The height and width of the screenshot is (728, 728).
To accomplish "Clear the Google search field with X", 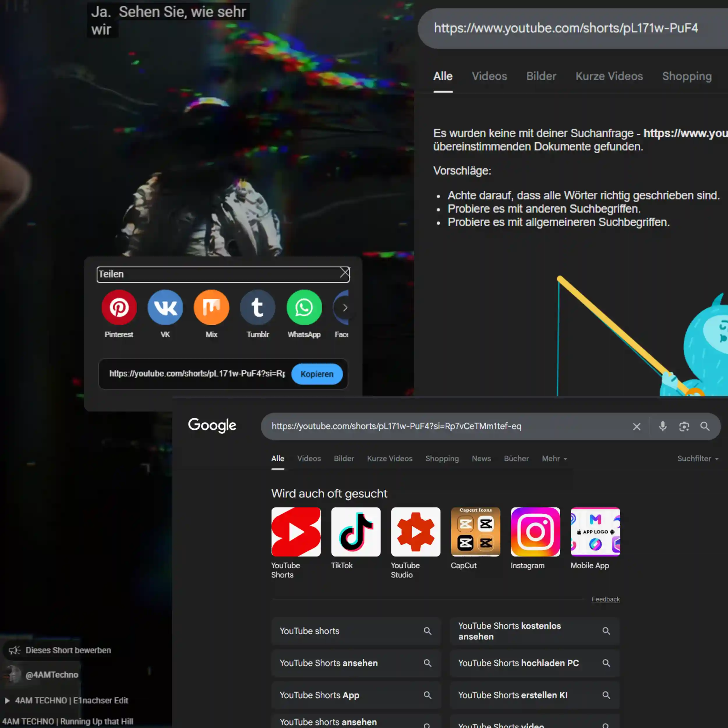I will [x=637, y=426].
